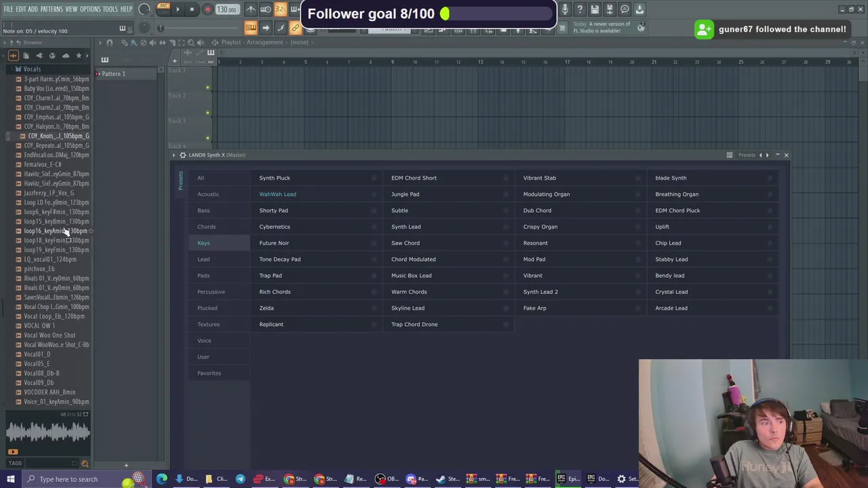The width and height of the screenshot is (868, 488).
Task: Load the WahWah Lead preset
Action: coord(277,194)
